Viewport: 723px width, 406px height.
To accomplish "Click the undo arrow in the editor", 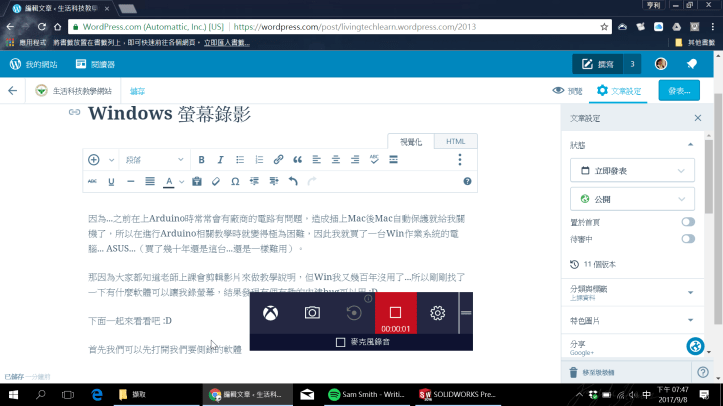I will [292, 182].
